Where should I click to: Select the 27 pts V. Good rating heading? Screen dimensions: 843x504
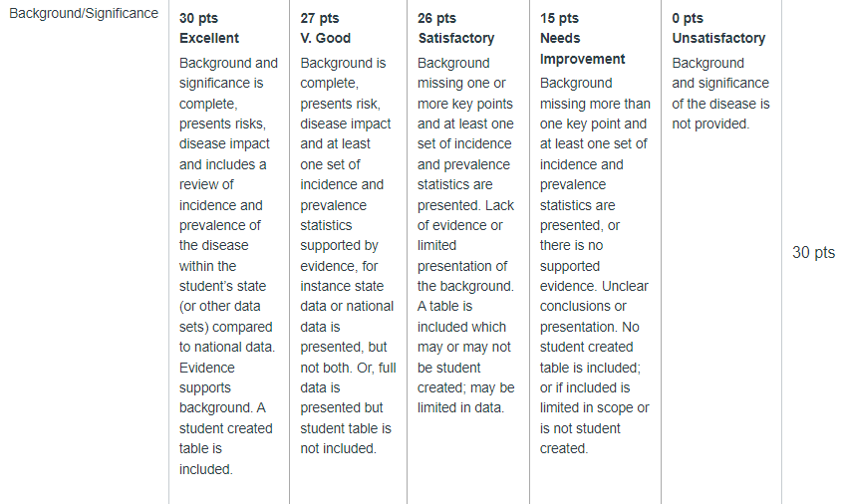325,28
